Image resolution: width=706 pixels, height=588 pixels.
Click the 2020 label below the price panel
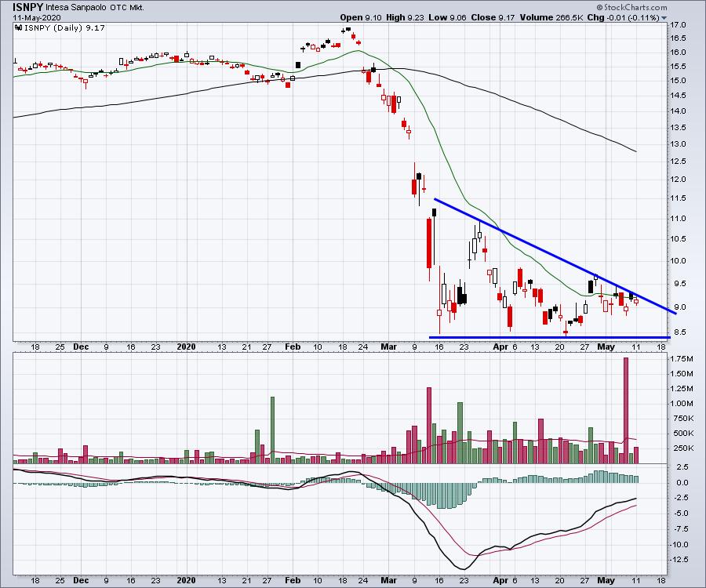(x=186, y=347)
